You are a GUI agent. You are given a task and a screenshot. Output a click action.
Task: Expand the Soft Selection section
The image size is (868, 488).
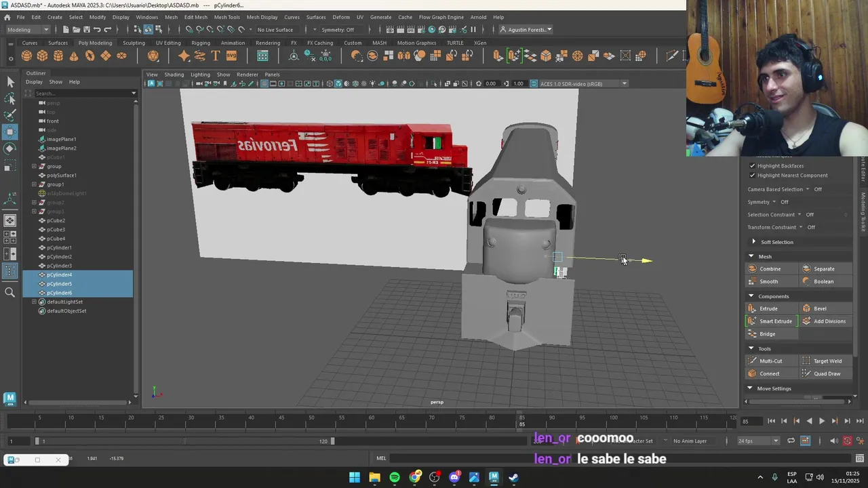[x=753, y=242]
